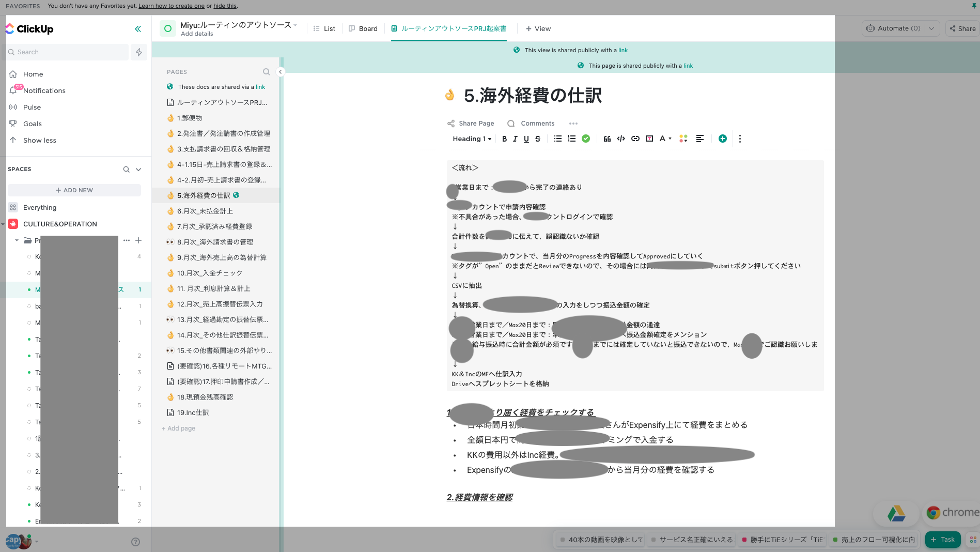Toggle bold formatting in the editor toolbar

[x=504, y=139]
